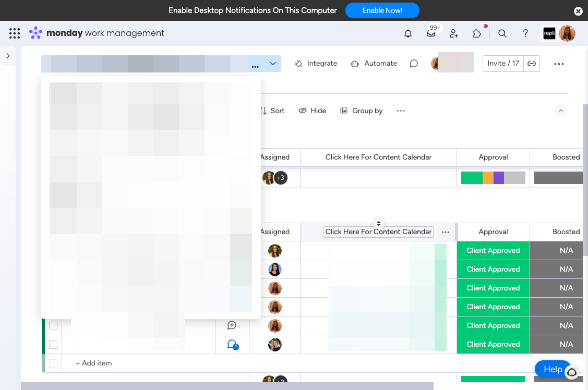588x390 pixels.
Task: Copy the board link icon
Action: (532, 64)
